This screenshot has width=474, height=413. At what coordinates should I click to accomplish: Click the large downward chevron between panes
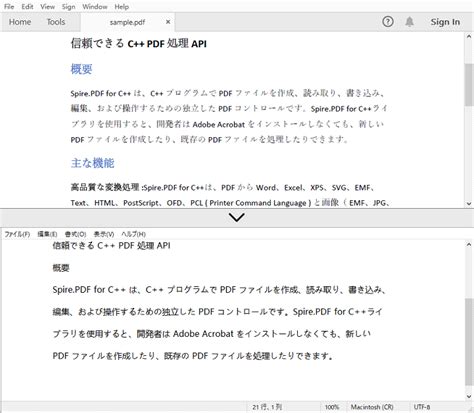point(237,217)
